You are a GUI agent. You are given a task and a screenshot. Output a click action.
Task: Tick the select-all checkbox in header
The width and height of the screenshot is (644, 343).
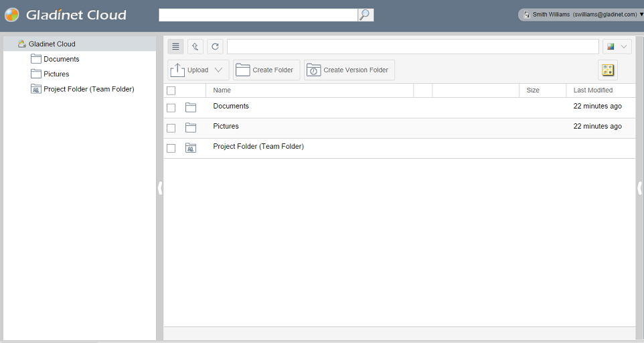pyautogui.click(x=171, y=90)
